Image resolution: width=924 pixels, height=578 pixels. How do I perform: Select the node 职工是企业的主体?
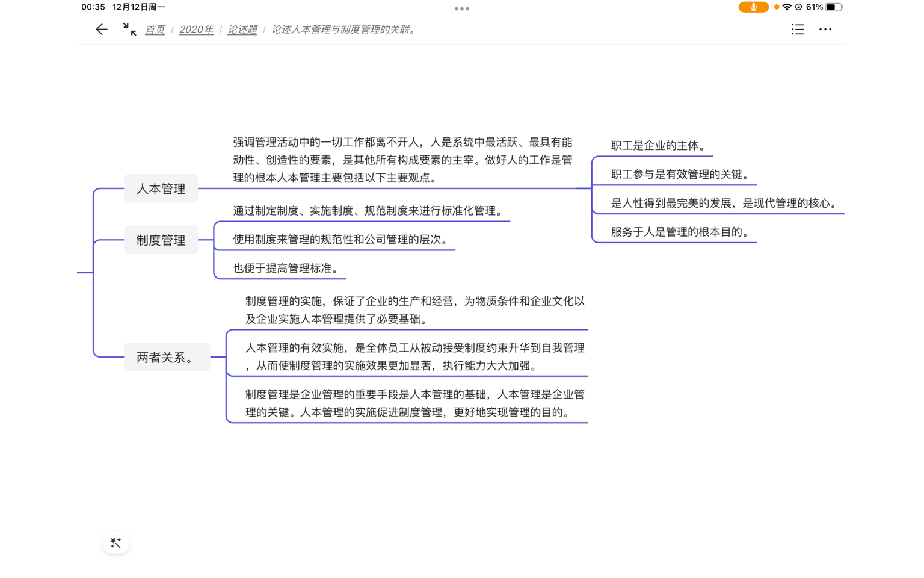pos(659,146)
